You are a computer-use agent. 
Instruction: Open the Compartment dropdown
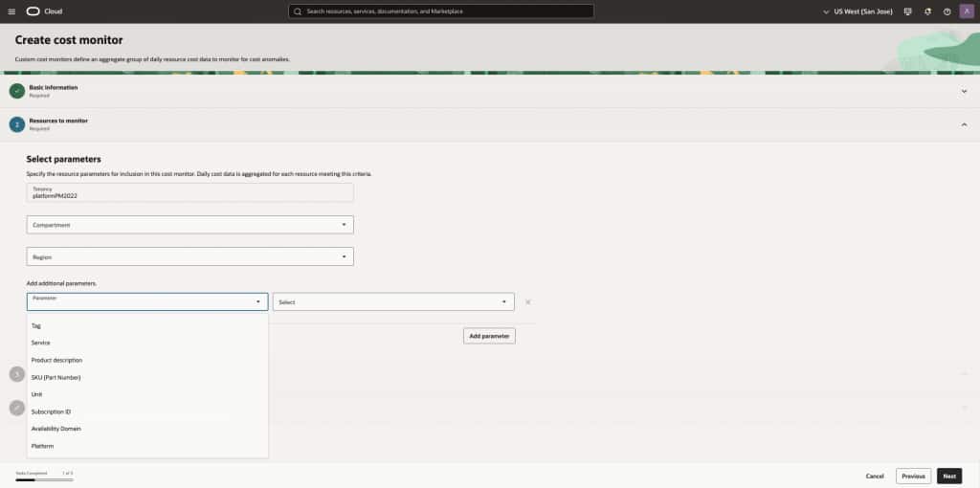point(190,225)
